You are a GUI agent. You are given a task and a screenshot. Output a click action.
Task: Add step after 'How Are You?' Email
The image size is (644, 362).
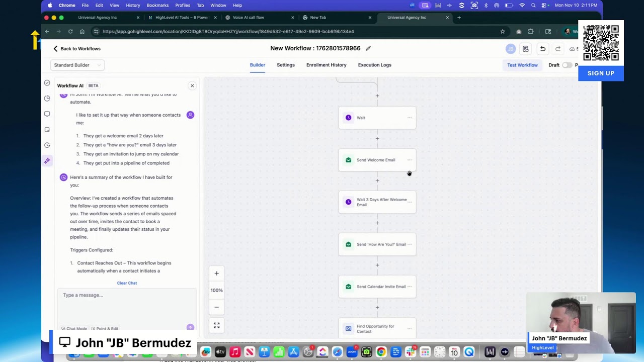377,265
